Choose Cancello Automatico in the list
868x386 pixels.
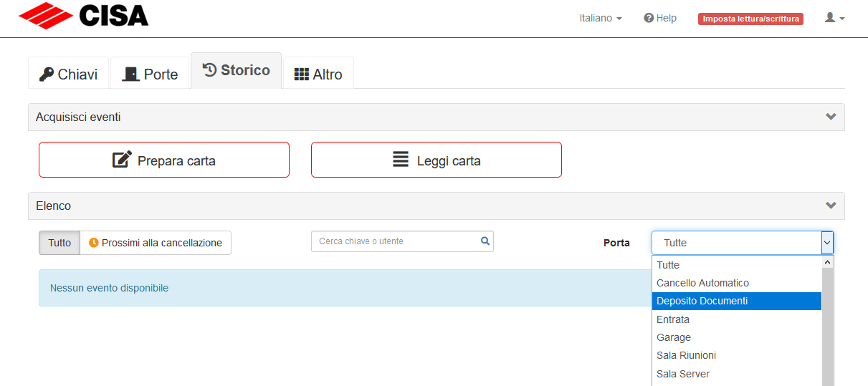click(737, 283)
